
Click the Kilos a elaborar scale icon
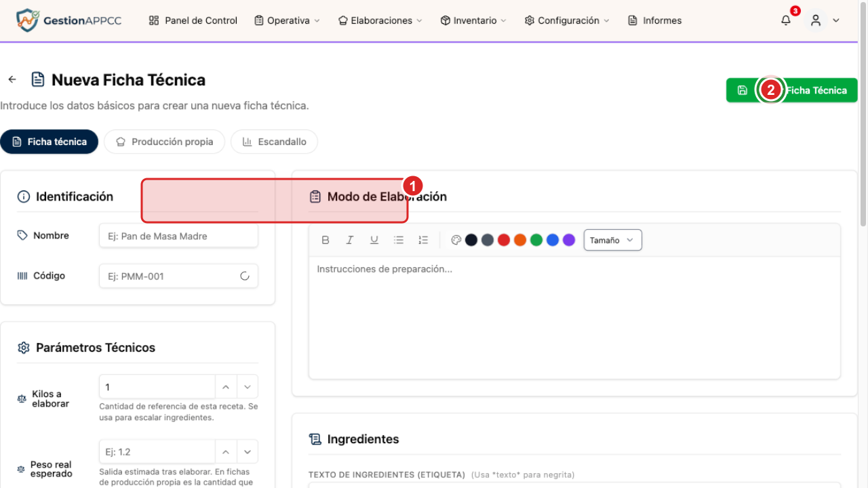point(21,399)
